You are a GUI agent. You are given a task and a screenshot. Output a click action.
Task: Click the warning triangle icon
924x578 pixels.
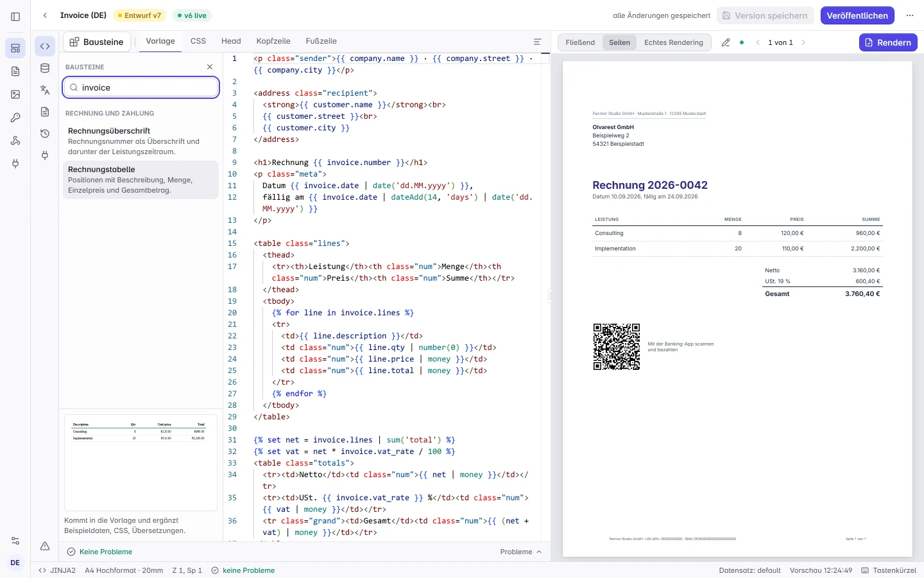[x=45, y=546]
